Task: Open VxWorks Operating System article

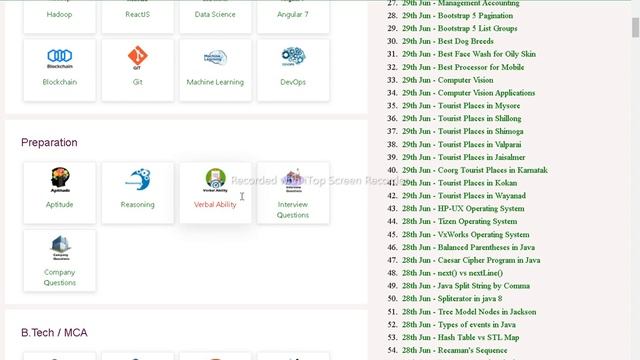Action: tap(466, 235)
